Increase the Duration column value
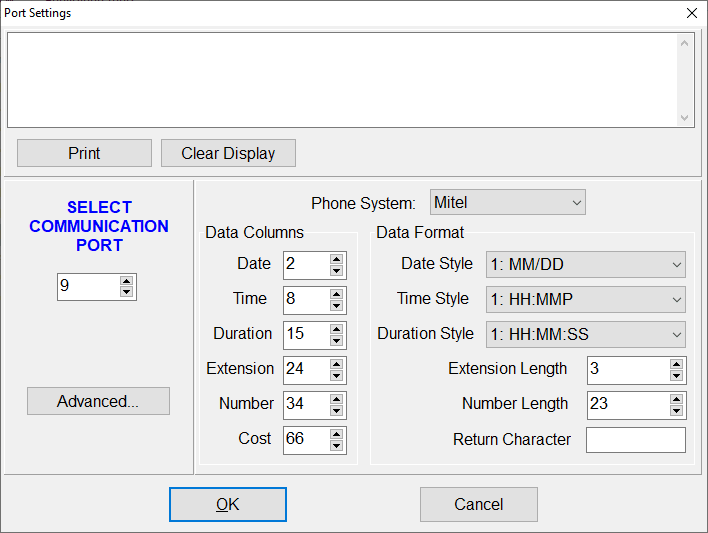 [337, 329]
